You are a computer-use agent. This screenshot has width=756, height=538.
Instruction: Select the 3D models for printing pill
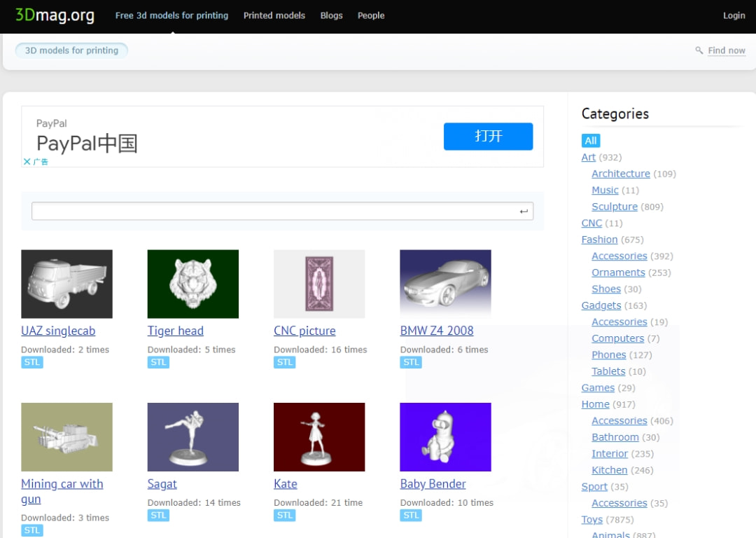pyautogui.click(x=71, y=50)
